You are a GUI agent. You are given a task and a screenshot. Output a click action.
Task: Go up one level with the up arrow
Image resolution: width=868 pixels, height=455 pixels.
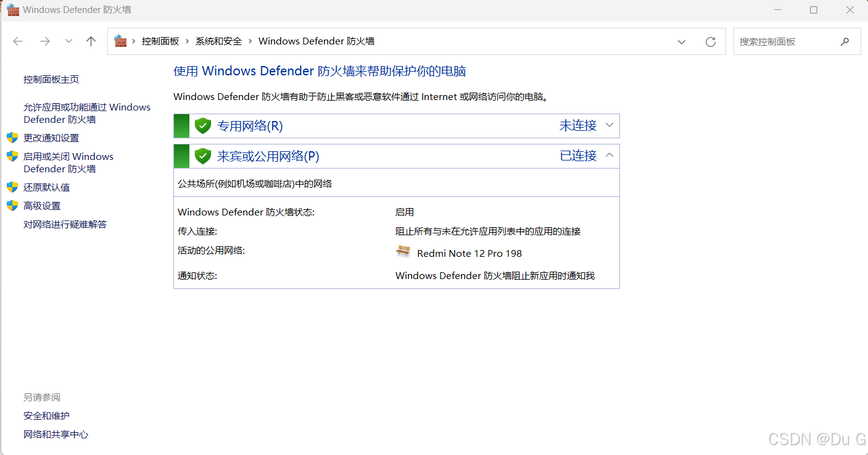click(91, 41)
